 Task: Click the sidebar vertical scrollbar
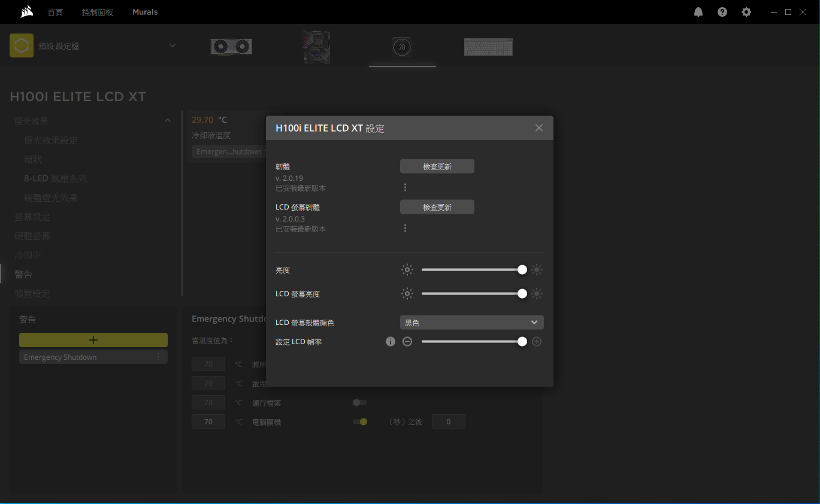coord(182,204)
